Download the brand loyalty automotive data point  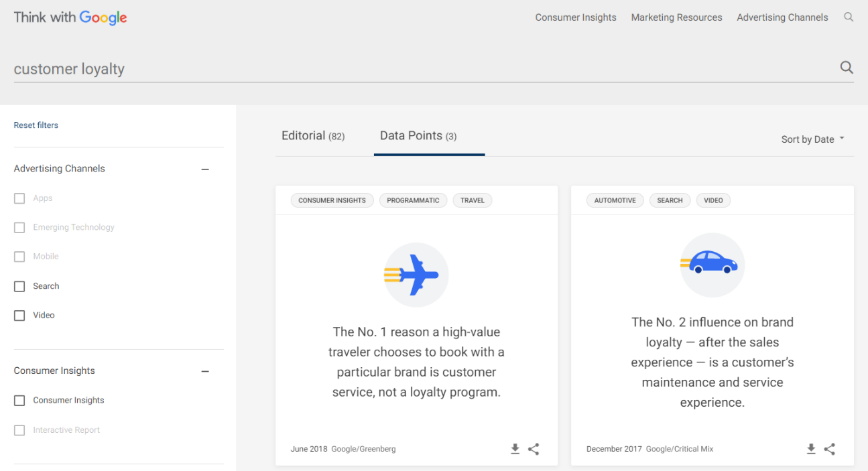[x=810, y=449]
